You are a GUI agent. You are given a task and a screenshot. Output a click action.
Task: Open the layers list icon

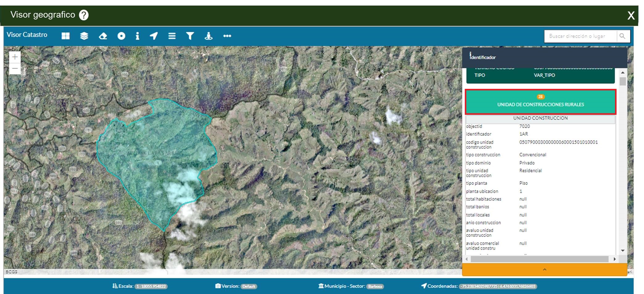(x=84, y=36)
